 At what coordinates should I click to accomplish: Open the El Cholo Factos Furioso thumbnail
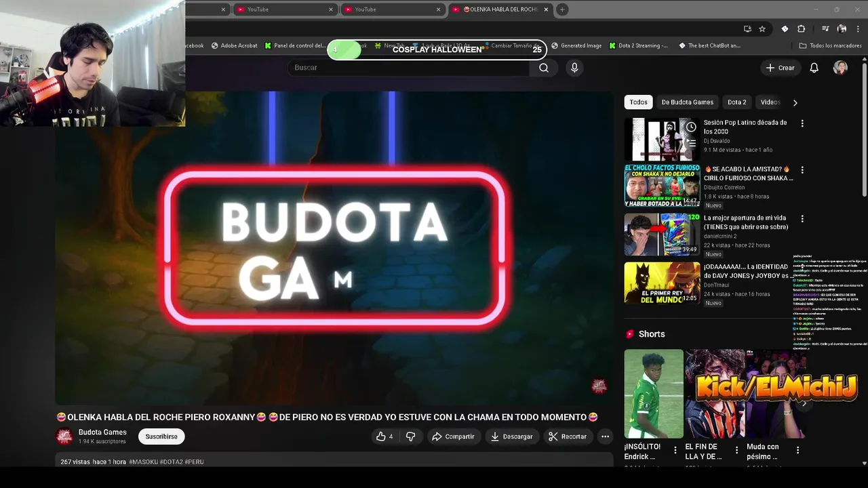(x=662, y=186)
